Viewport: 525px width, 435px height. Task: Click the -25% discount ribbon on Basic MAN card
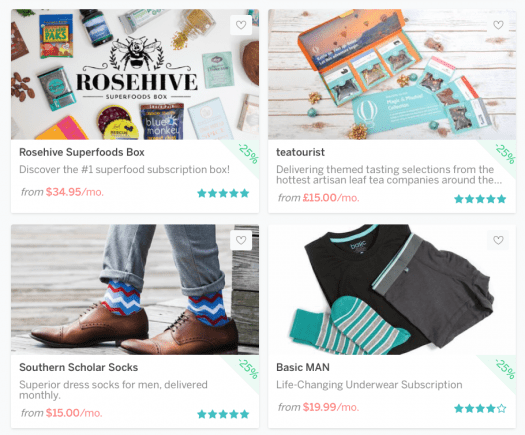[x=505, y=368]
